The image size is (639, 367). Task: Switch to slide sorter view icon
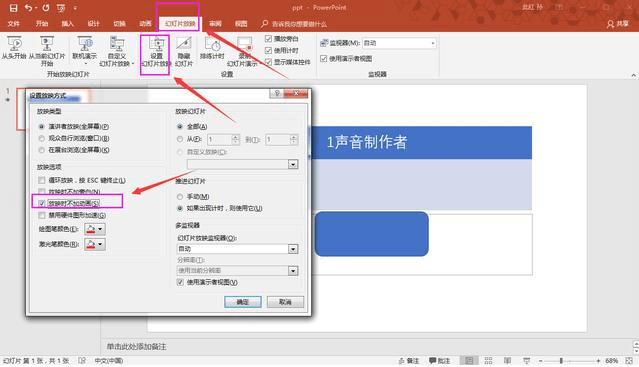pyautogui.click(x=488, y=360)
